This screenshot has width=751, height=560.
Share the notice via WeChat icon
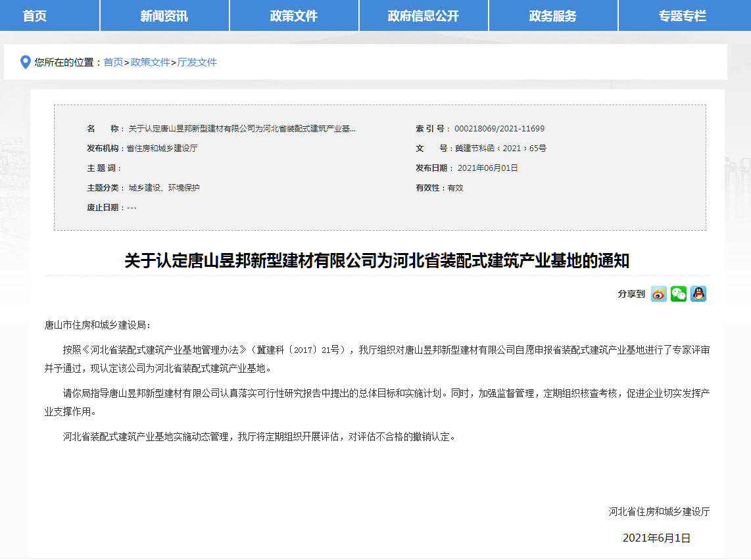(x=678, y=294)
